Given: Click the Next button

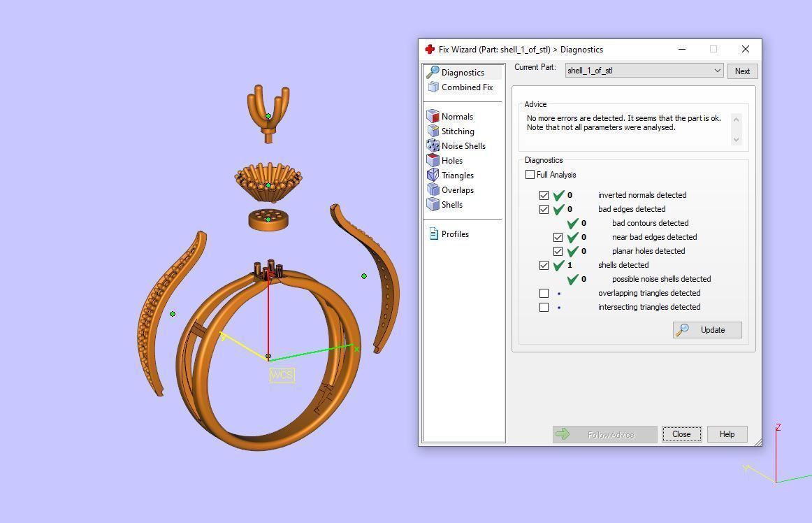Looking at the screenshot, I should pos(742,71).
